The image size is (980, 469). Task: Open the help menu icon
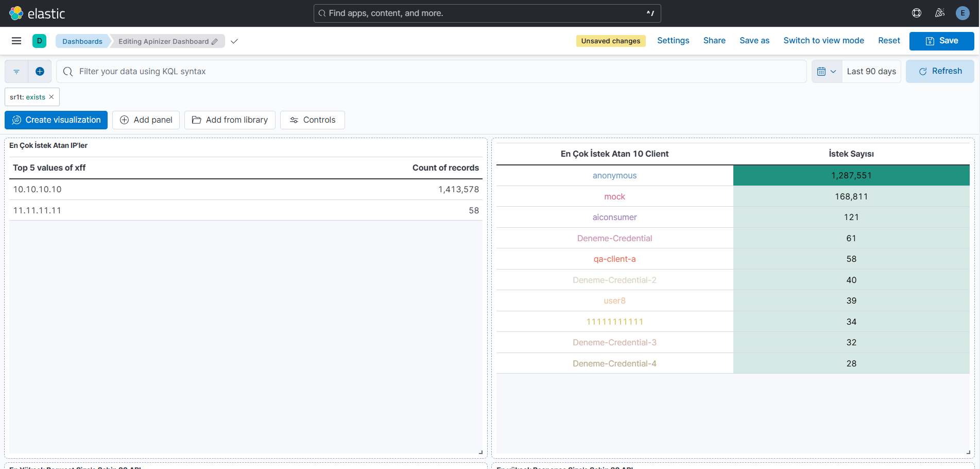point(917,13)
